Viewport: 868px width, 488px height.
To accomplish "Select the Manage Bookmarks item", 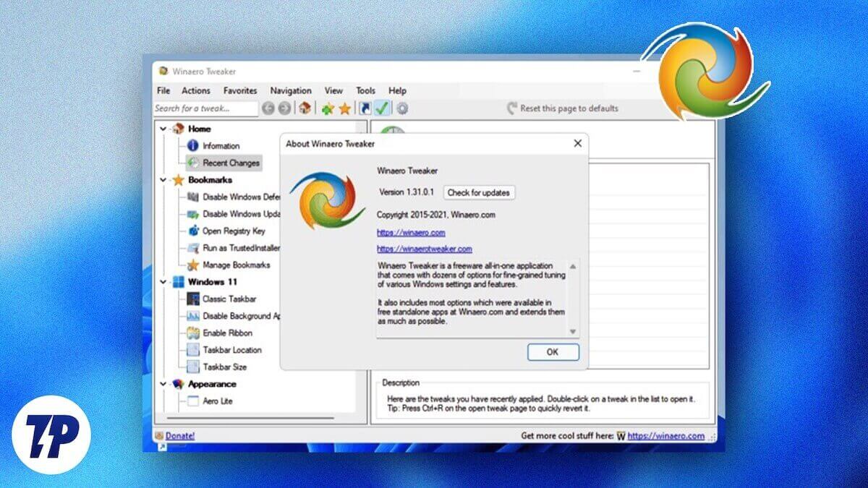I will 236,265.
